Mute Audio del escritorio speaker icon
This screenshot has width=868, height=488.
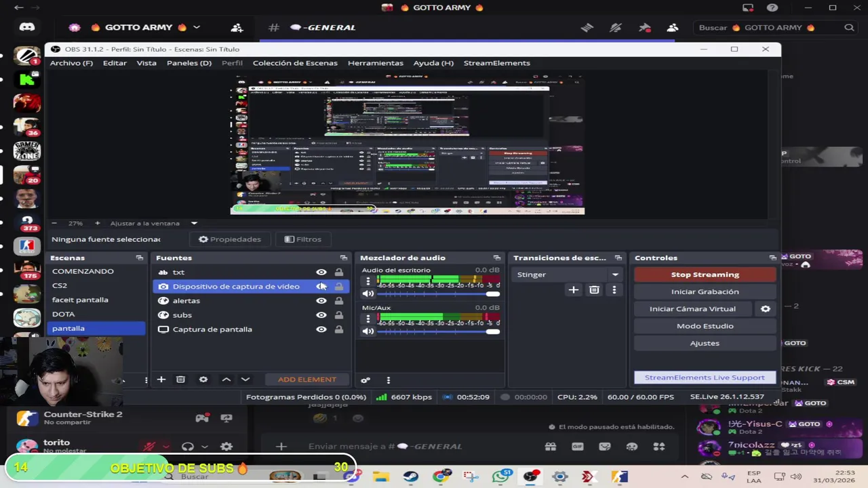(x=368, y=293)
